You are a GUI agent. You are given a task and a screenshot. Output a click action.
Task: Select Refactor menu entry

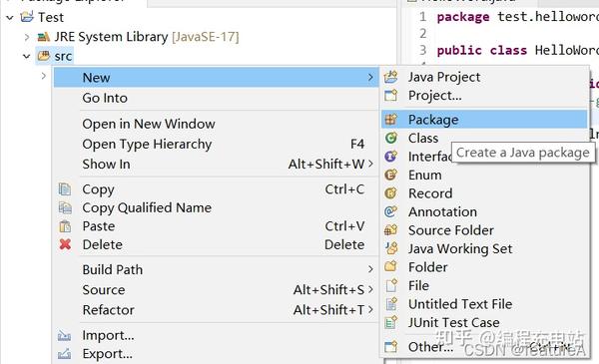pos(216,310)
